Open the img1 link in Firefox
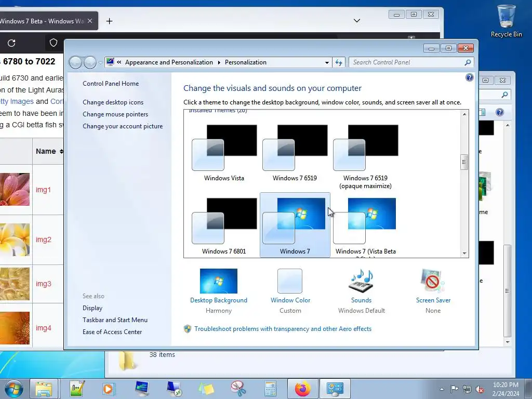This screenshot has height=399, width=532. point(43,190)
